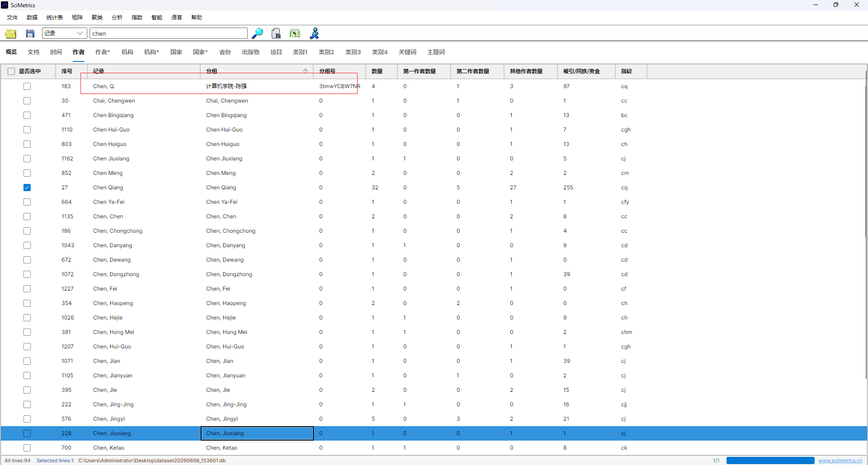Click the save document file icon
Screen dimensions: 868x465
[276, 33]
